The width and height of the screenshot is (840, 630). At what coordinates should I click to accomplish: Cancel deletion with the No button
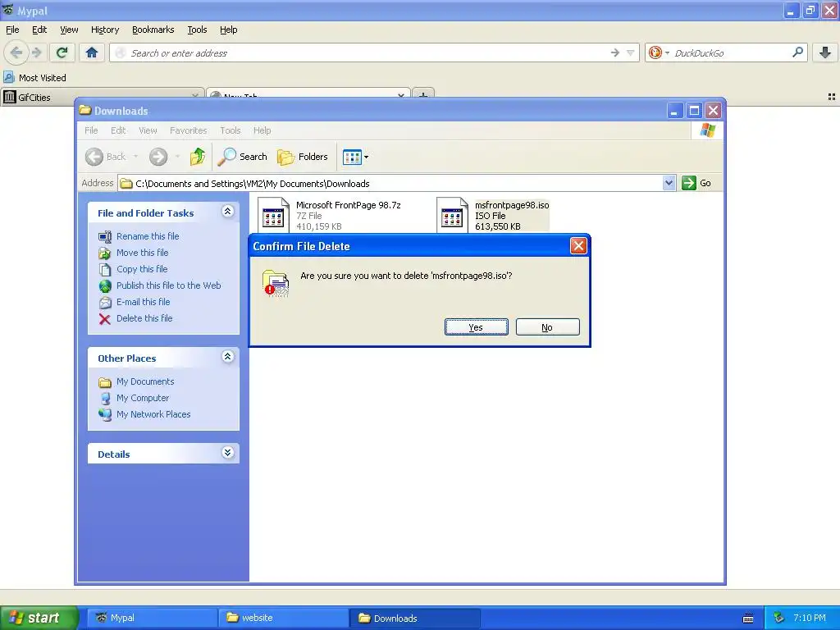pyautogui.click(x=547, y=326)
